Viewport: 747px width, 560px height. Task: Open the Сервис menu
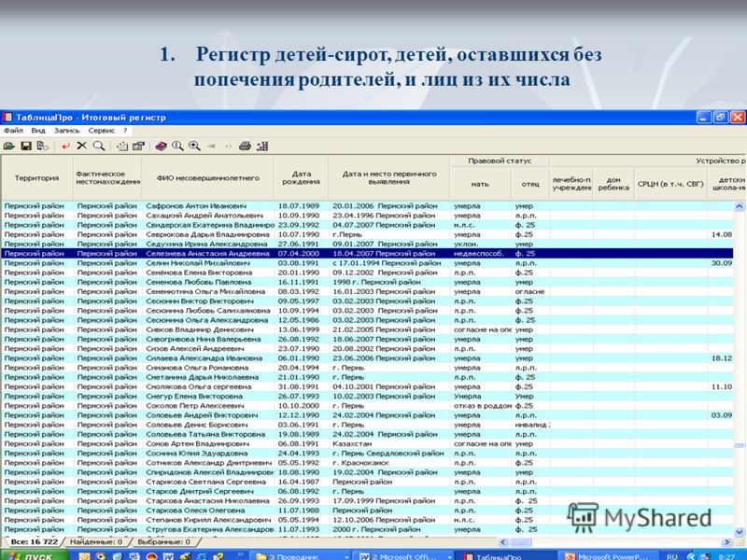coord(102,131)
